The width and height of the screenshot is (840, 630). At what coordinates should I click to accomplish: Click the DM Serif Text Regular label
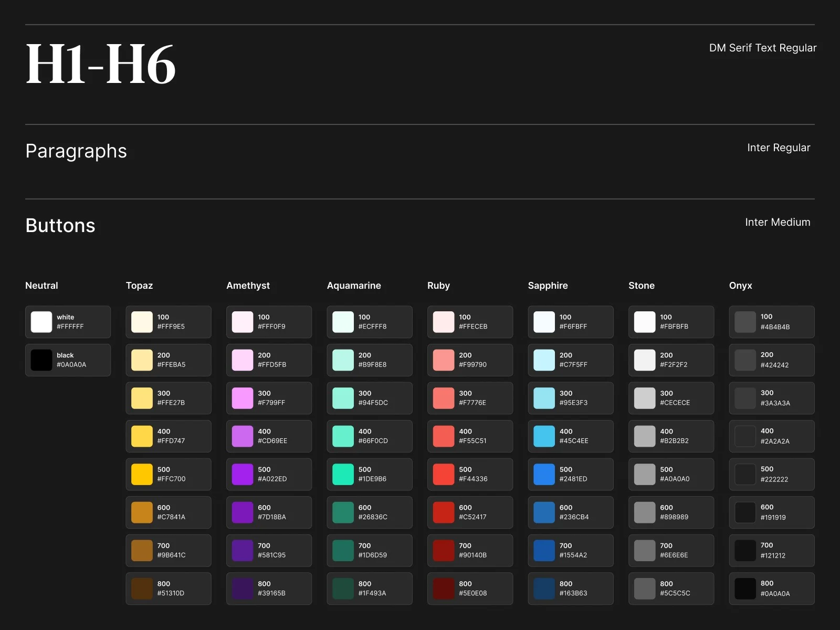763,48
